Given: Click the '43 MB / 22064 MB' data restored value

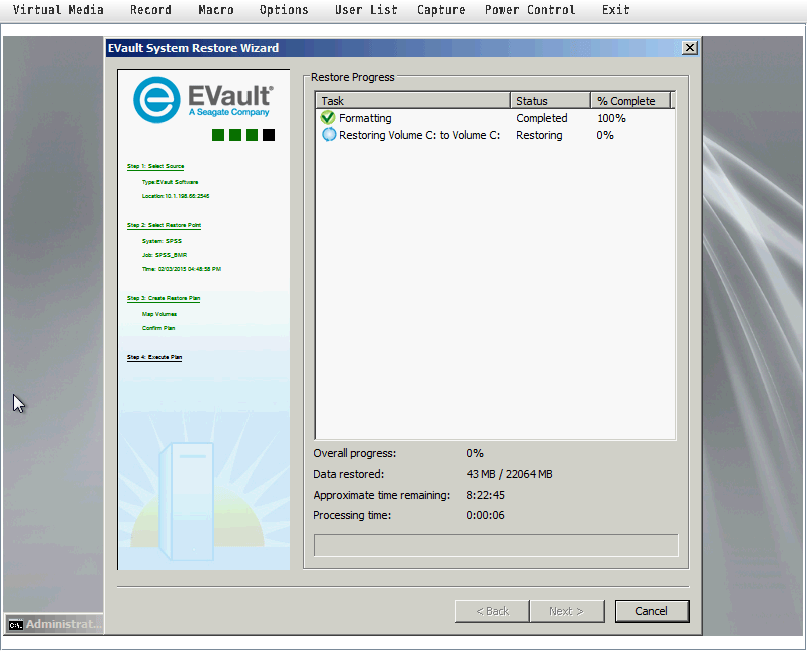Looking at the screenshot, I should point(509,474).
